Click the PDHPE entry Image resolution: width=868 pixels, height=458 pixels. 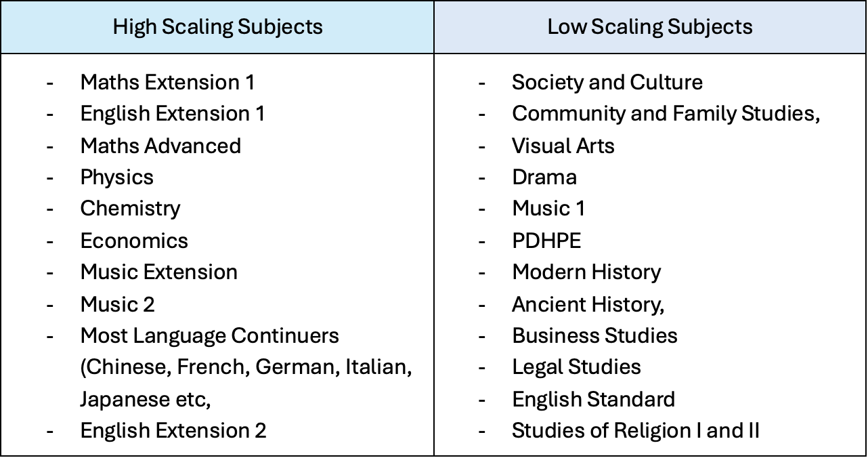546,241
